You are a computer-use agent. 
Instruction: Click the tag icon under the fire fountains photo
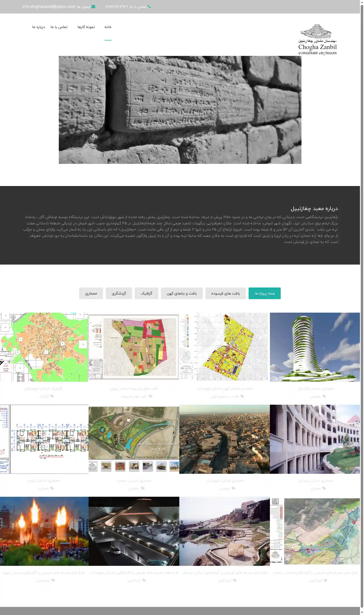point(53,580)
